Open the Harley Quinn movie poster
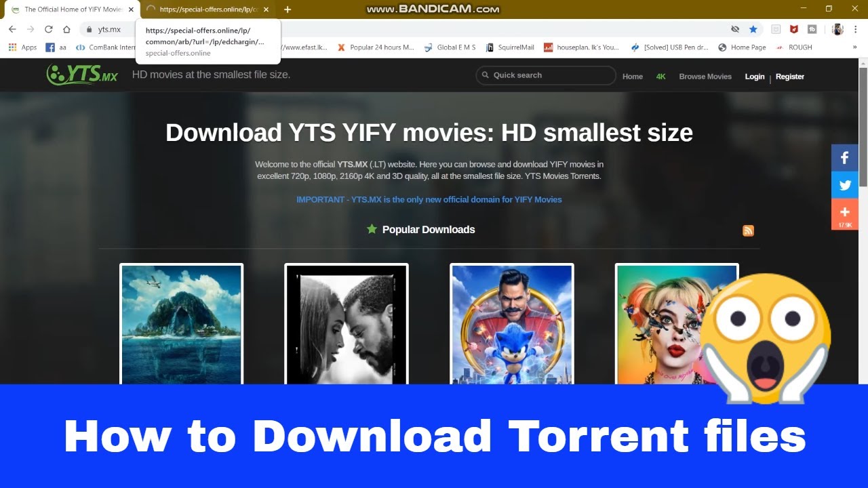The width and height of the screenshot is (868, 488). pyautogui.click(x=677, y=324)
